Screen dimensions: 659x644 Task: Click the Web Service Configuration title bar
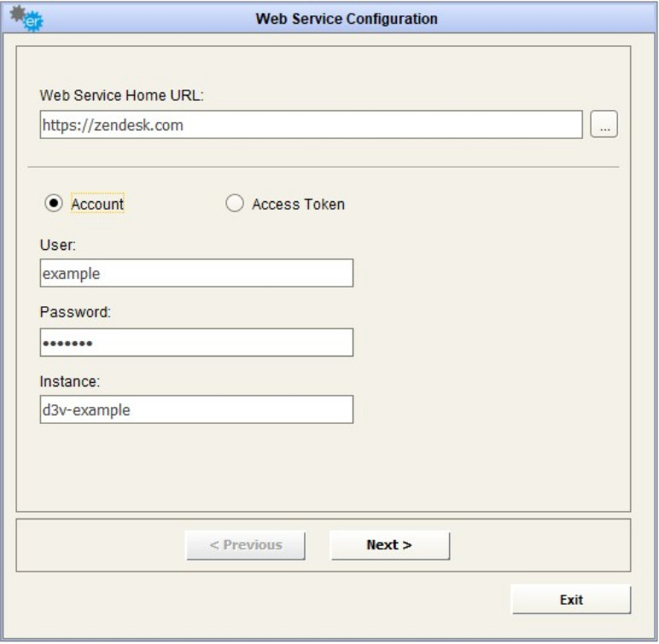click(346, 17)
